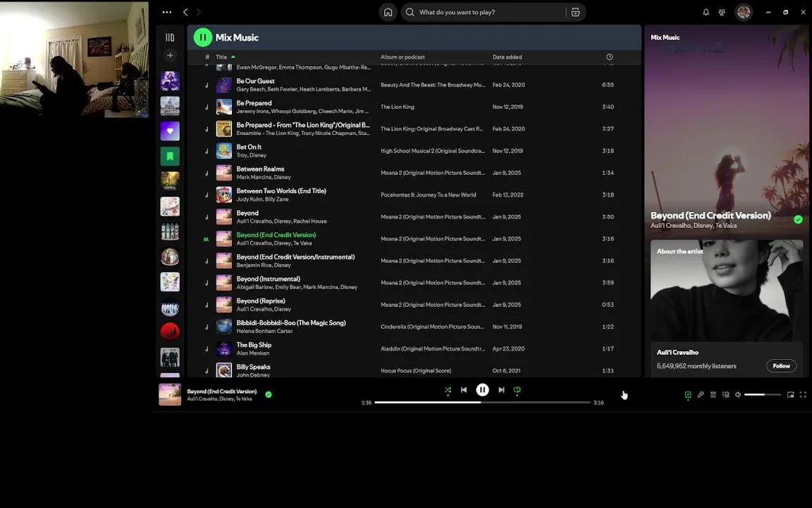This screenshot has height=508, width=812.
Task: Click 'Beyond (End Credit Version)' title in right panel
Action: click(x=710, y=215)
